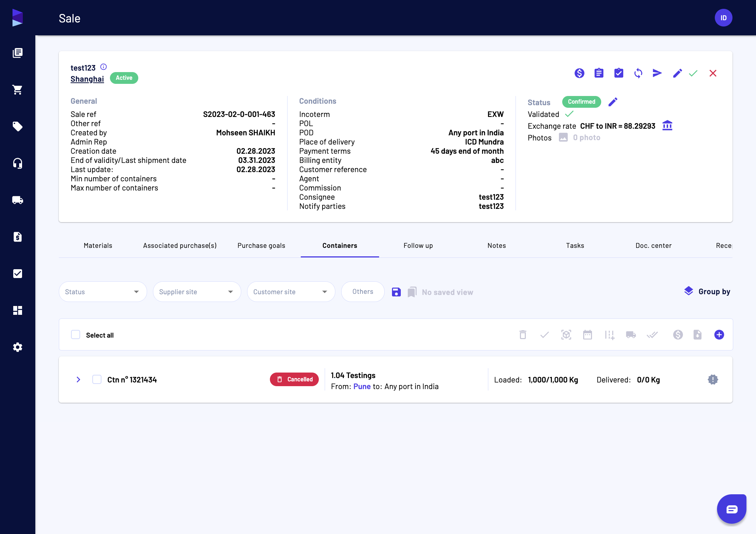The image size is (756, 534).
Task: Click the Cancelled status badge
Action: click(x=294, y=380)
